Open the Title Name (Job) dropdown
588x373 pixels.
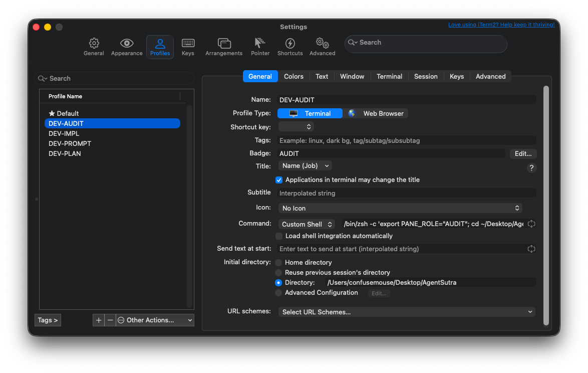point(305,165)
